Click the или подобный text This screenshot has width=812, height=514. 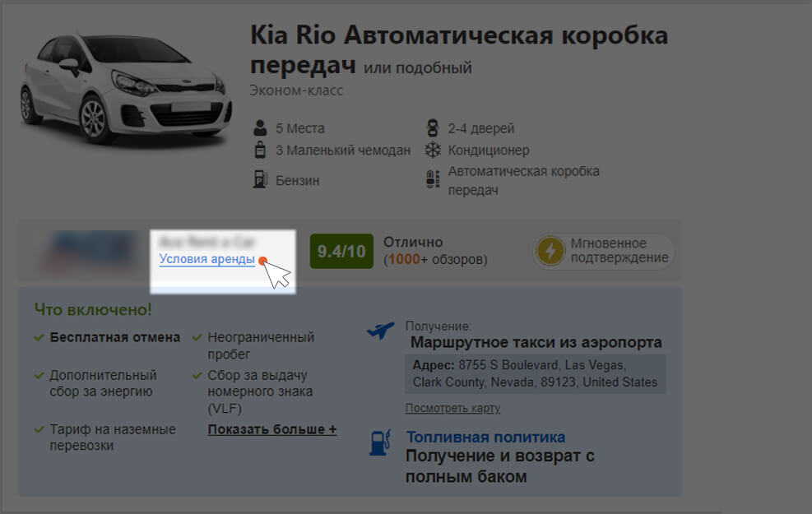(x=418, y=67)
